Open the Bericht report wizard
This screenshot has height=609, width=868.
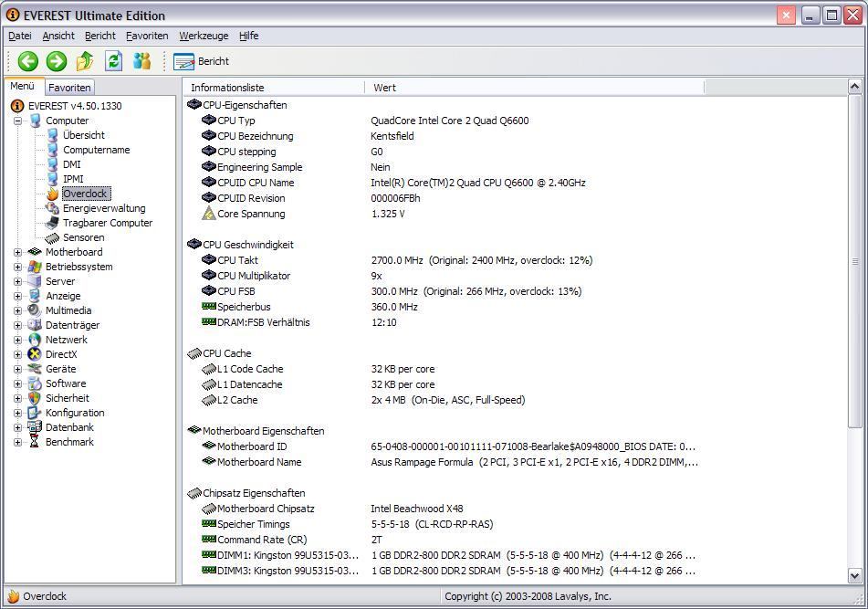point(201,61)
